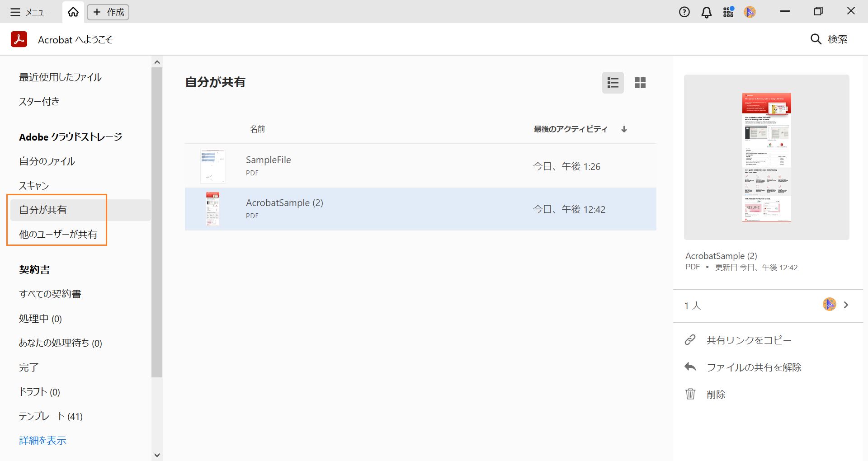Open search with the magnifier icon

816,39
